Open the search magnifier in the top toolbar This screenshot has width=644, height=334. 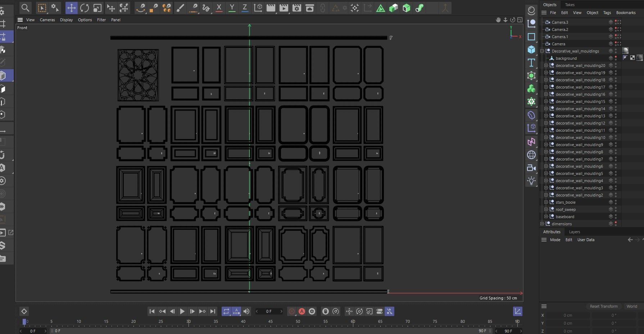25,8
